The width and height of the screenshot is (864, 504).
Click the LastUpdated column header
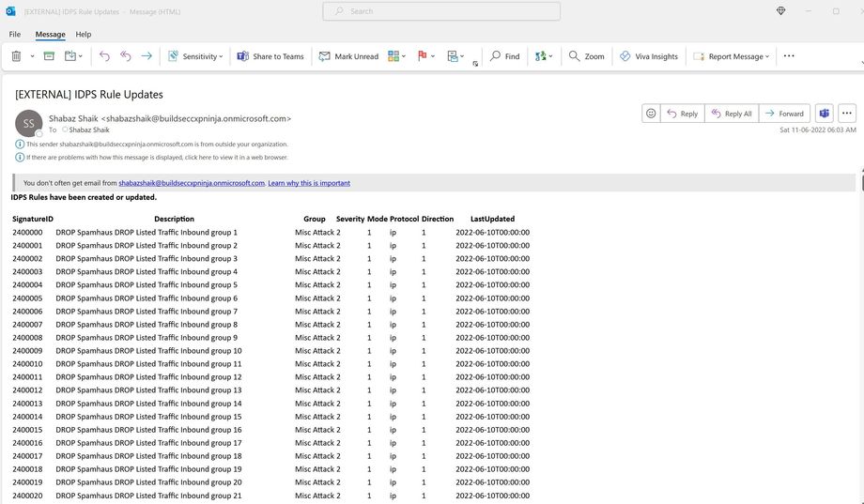(492, 219)
